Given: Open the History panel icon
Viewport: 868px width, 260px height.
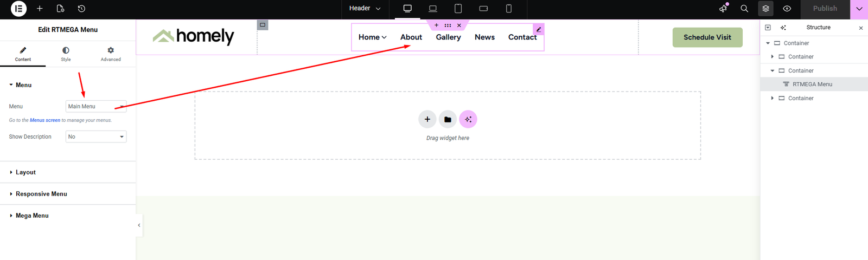Looking at the screenshot, I should [81, 9].
